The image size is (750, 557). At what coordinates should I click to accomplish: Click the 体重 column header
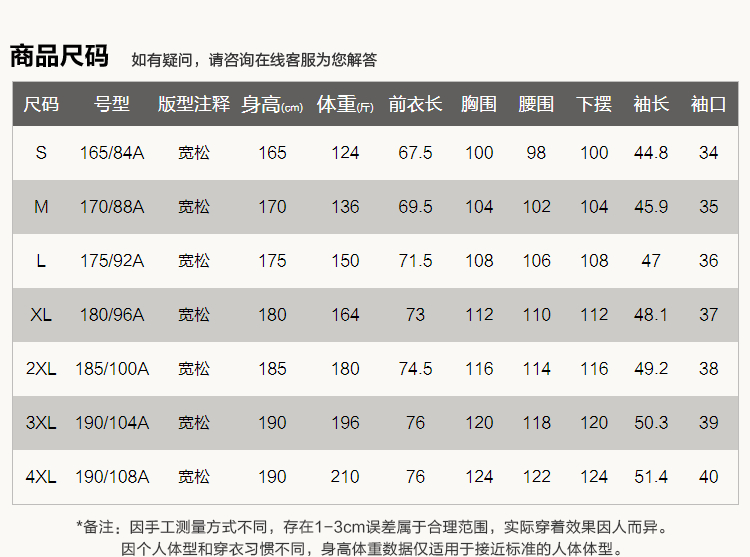click(x=345, y=104)
